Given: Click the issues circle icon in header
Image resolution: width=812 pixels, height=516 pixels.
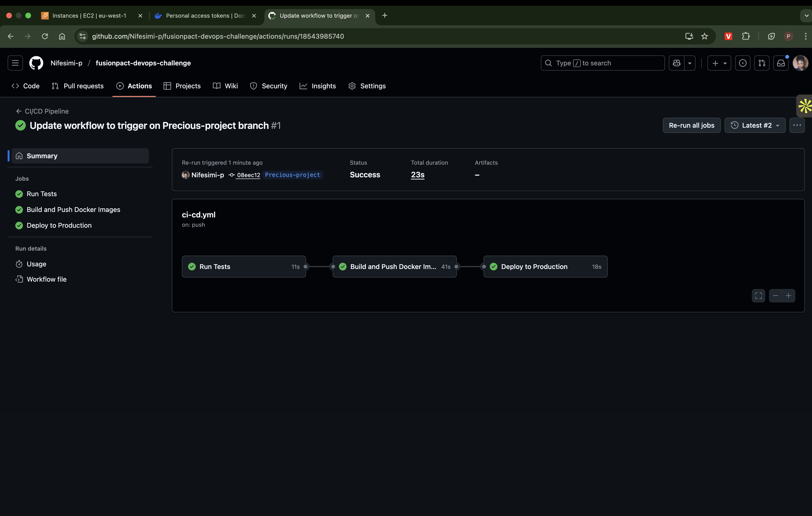Looking at the screenshot, I should (x=743, y=63).
